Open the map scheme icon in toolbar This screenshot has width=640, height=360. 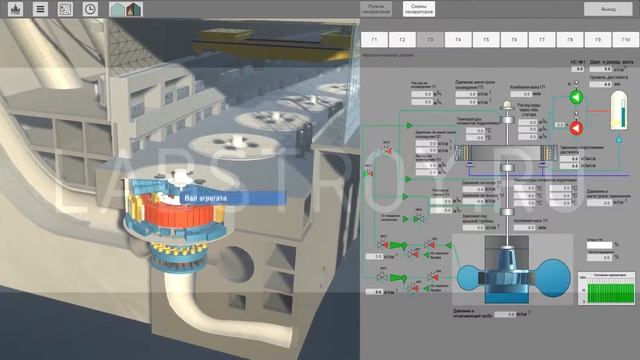(65, 9)
